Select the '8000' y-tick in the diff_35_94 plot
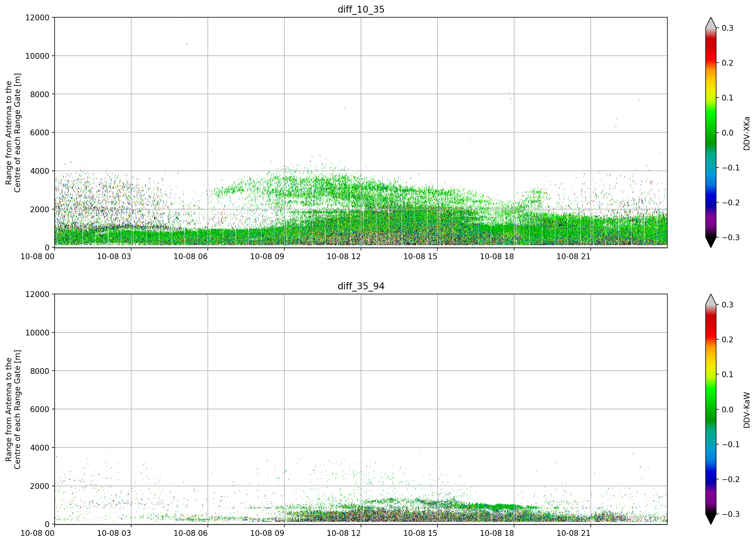 40,371
